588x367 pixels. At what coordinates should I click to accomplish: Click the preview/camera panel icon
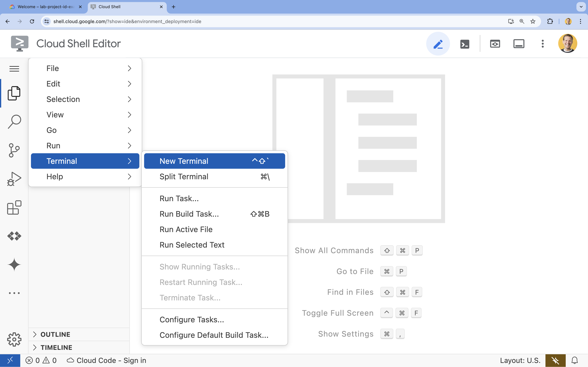point(495,43)
